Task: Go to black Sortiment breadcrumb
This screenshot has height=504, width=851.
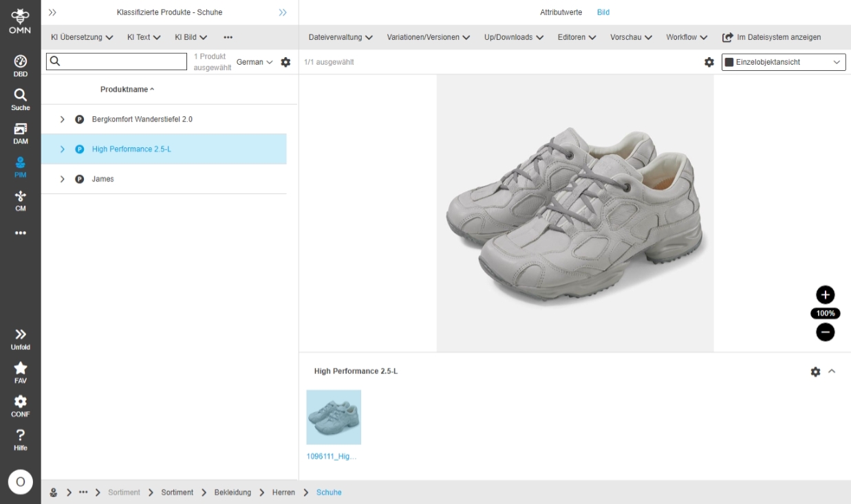Action: click(177, 492)
